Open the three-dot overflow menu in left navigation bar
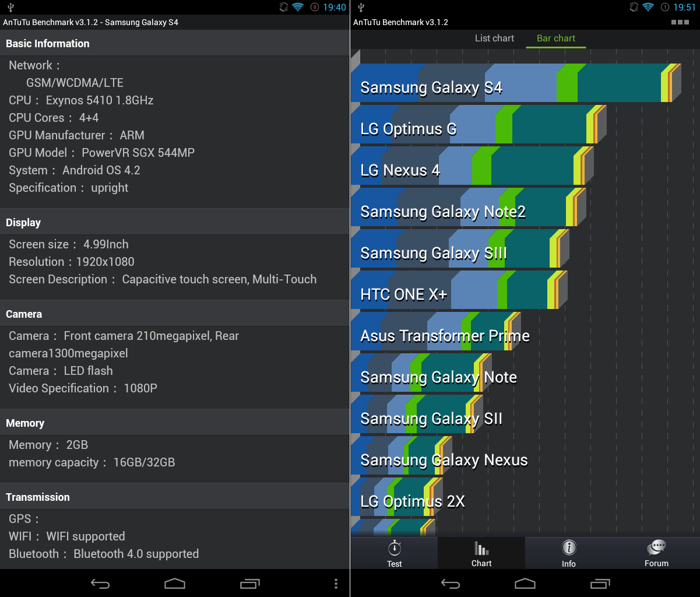 (x=336, y=584)
